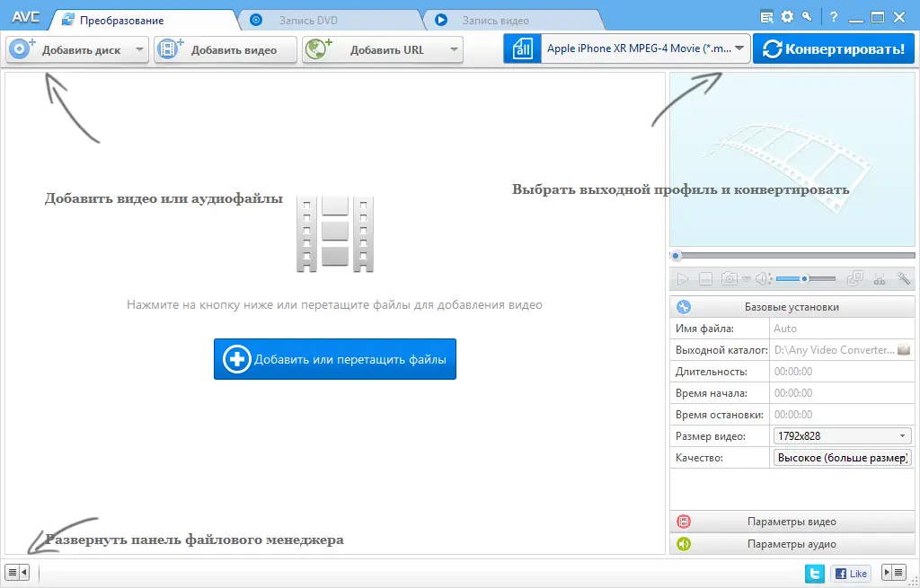This screenshot has width=920, height=588.
Task: Mute playback with the speaker icon
Action: click(761, 279)
